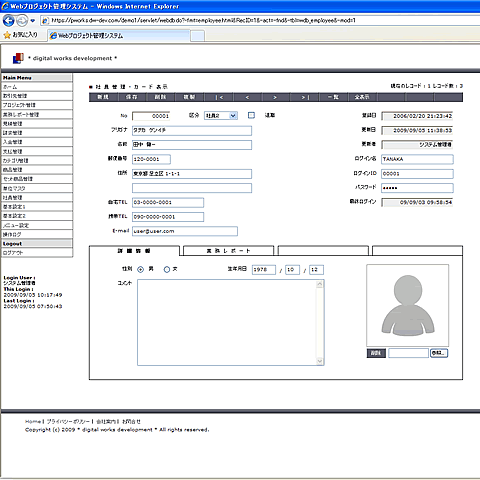Click the comment box scroll-down arrow
This screenshot has height=480, width=480.
pyautogui.click(x=319, y=361)
